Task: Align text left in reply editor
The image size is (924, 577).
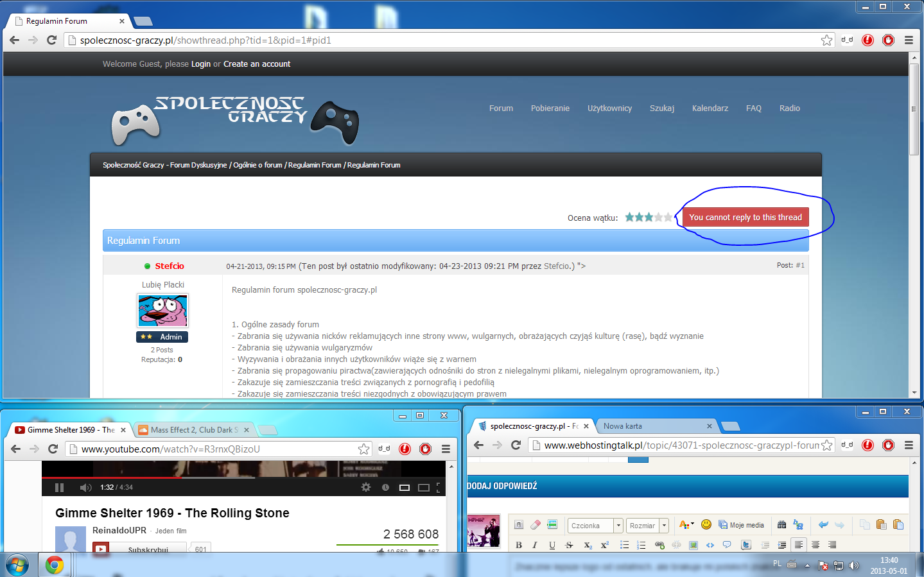Action: point(799,545)
